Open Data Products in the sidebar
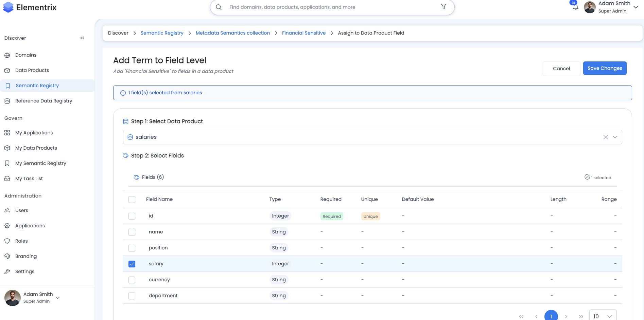Screen dimensions: 644x320 point(32,70)
